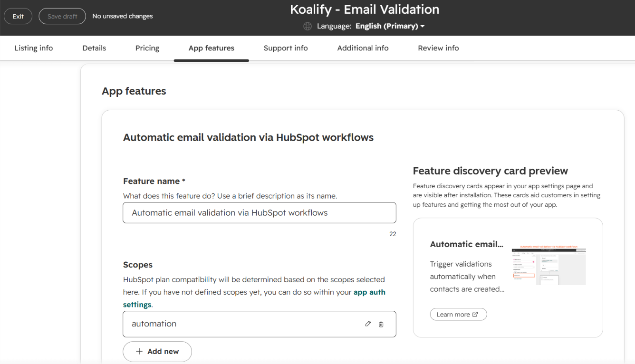Image resolution: width=635 pixels, height=364 pixels.
Task: Click the Save draft button
Action: coord(62,16)
